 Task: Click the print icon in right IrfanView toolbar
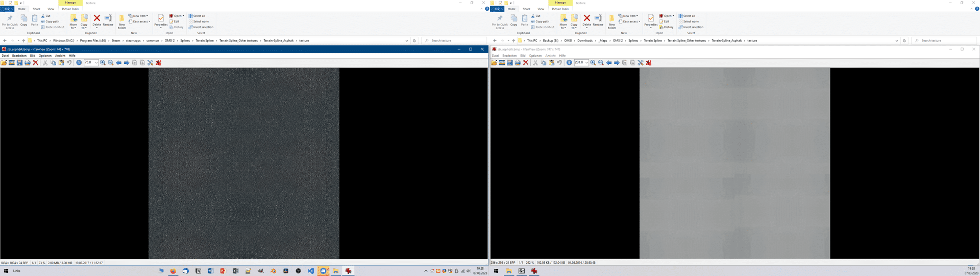tap(518, 63)
